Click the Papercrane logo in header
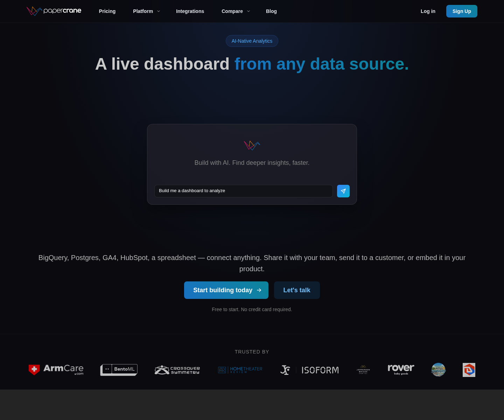Viewport: 504px width, 420px height. (54, 11)
